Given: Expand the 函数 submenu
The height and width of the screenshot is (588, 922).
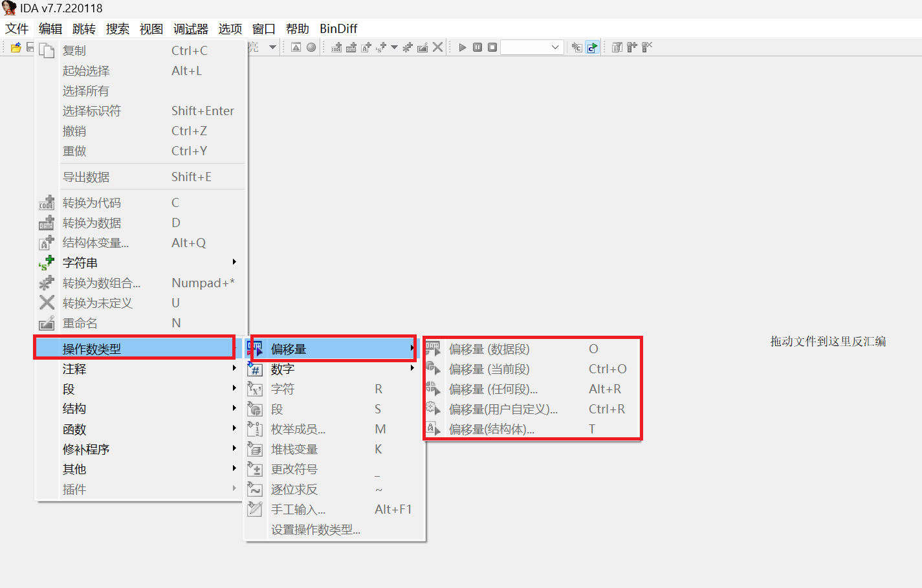Looking at the screenshot, I should [x=140, y=429].
